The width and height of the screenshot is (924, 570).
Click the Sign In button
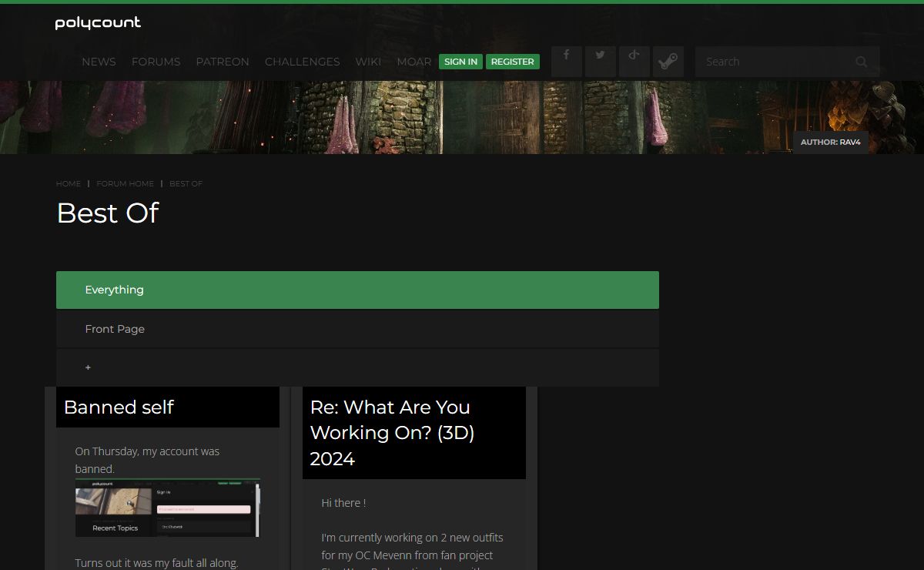[x=460, y=62]
